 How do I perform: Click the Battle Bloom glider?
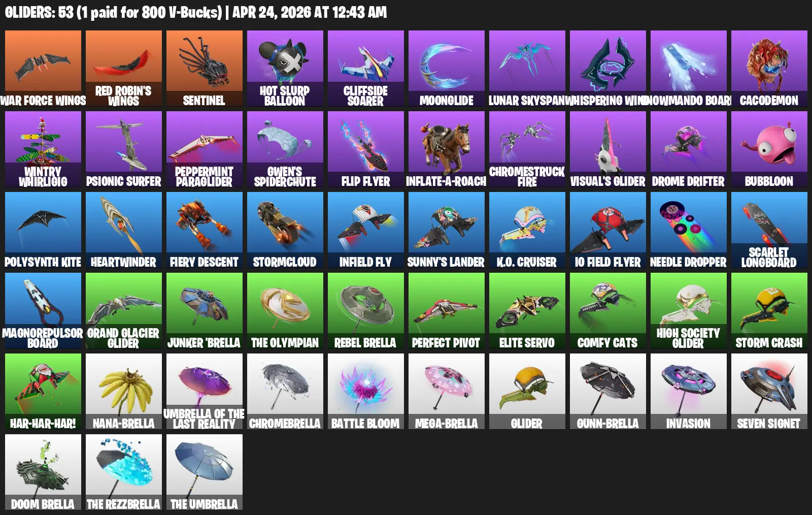366,392
